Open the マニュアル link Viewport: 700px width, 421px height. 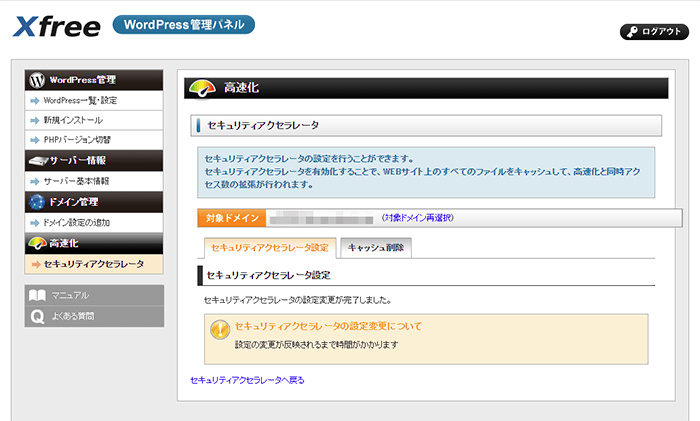pyautogui.click(x=94, y=296)
